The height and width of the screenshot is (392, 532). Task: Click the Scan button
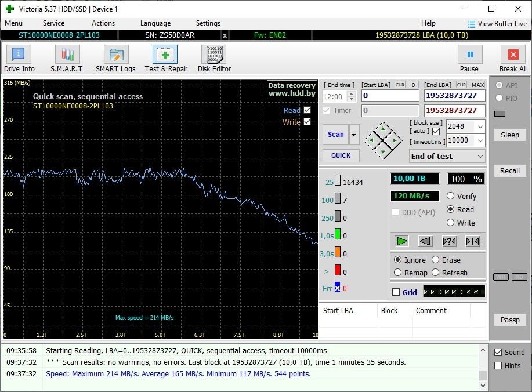pos(335,135)
